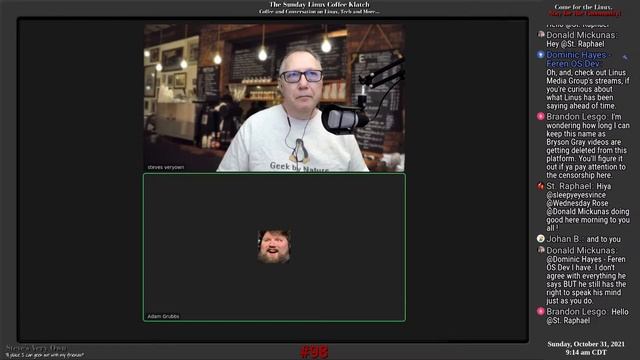Click Johan B. avatar icon
Screen dimensions: 640x360
[541, 239]
